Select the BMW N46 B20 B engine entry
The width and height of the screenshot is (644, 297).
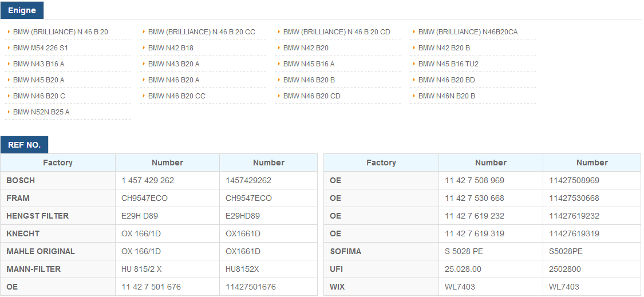click(x=309, y=80)
